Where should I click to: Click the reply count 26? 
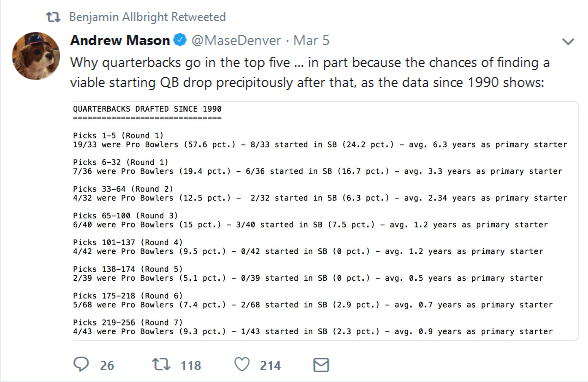(107, 366)
